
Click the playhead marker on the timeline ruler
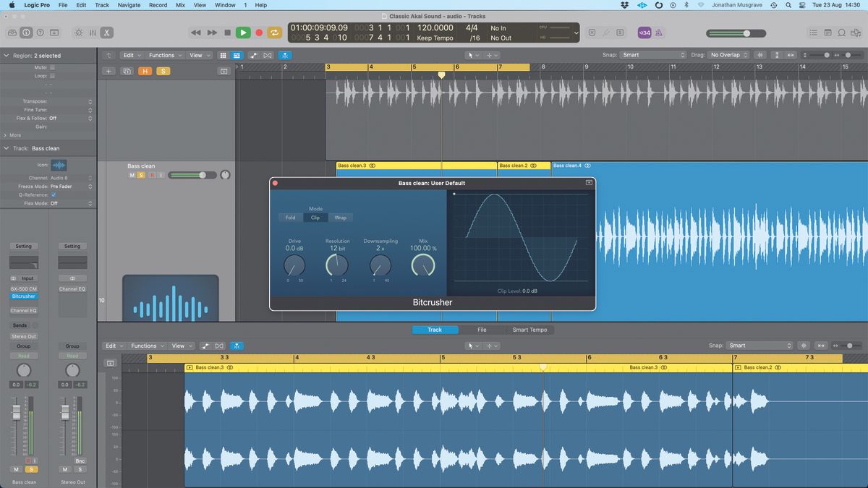pos(441,74)
